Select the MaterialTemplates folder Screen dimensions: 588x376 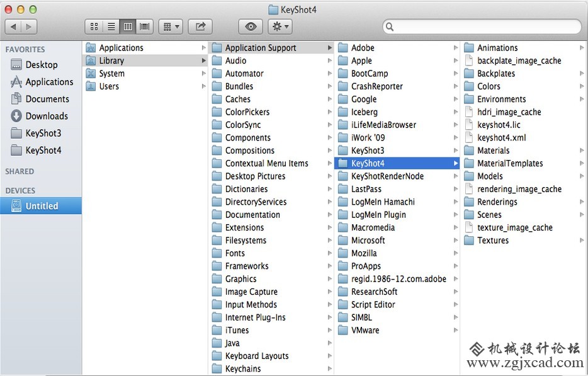pos(523,163)
